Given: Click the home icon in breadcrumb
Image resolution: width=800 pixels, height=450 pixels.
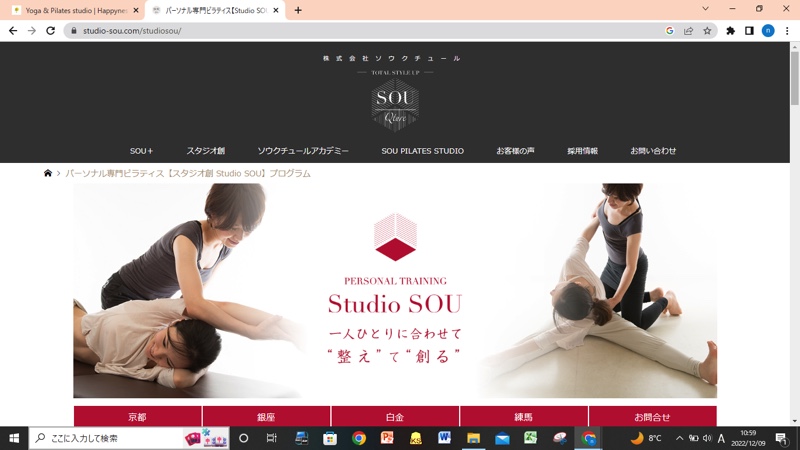Looking at the screenshot, I should 48,173.
